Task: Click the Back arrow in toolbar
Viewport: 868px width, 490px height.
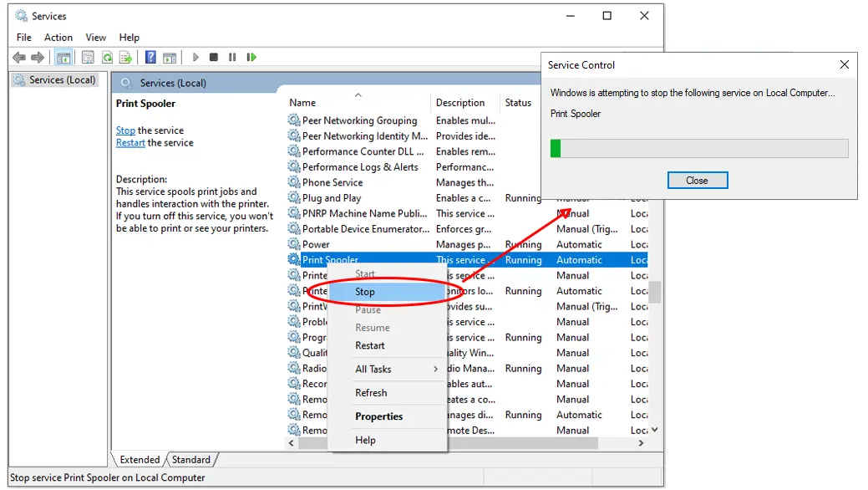Action: pos(18,58)
